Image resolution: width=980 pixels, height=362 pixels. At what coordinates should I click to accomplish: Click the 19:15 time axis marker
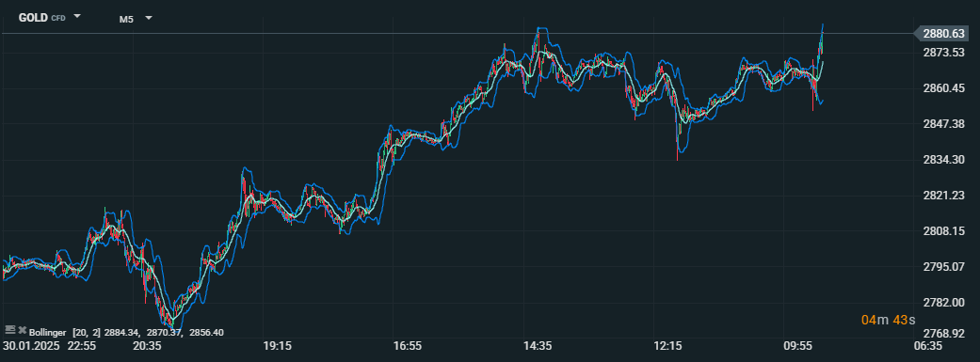pos(277,346)
